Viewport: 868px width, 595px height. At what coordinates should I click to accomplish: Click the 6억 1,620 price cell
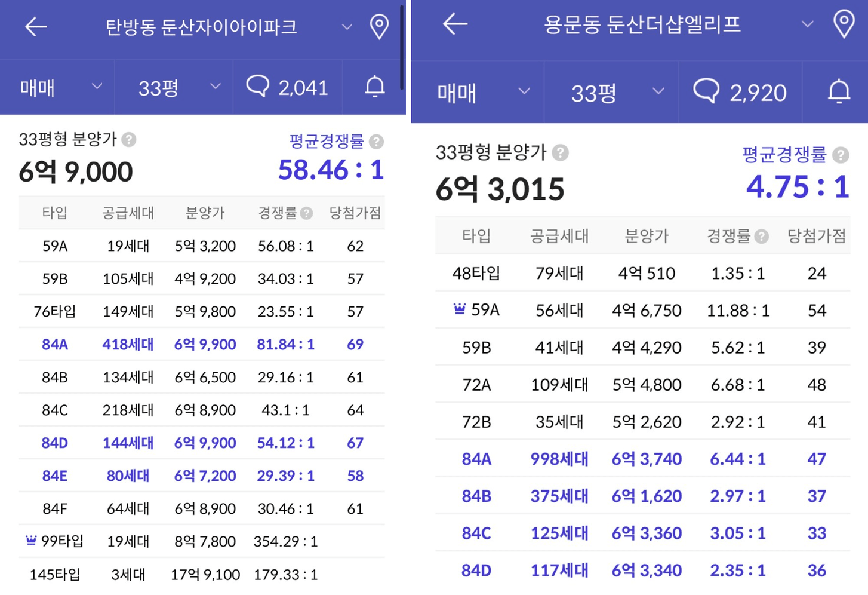click(647, 496)
